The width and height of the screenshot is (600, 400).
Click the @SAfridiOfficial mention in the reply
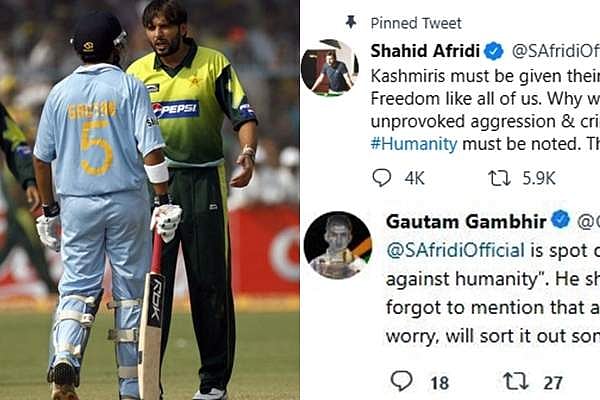(455, 250)
